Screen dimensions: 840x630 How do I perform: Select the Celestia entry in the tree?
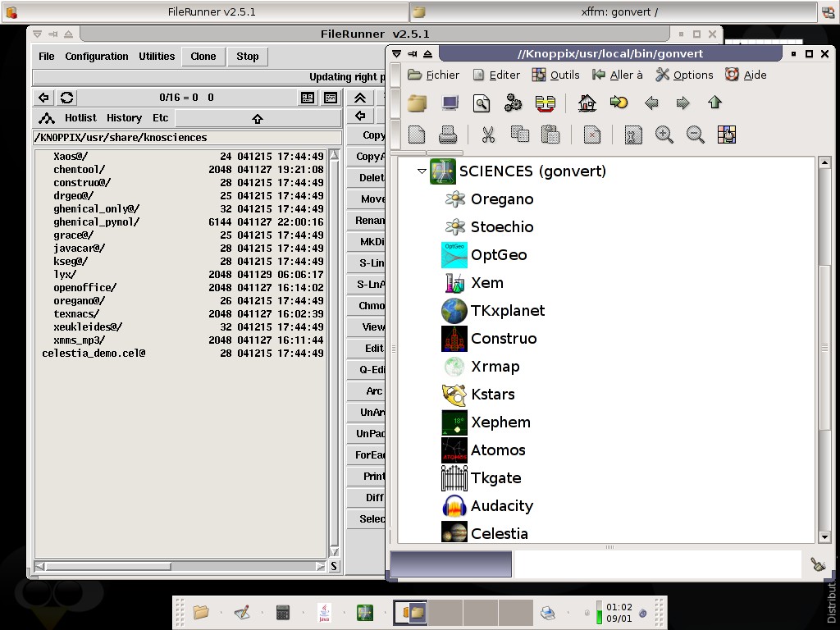click(x=499, y=533)
